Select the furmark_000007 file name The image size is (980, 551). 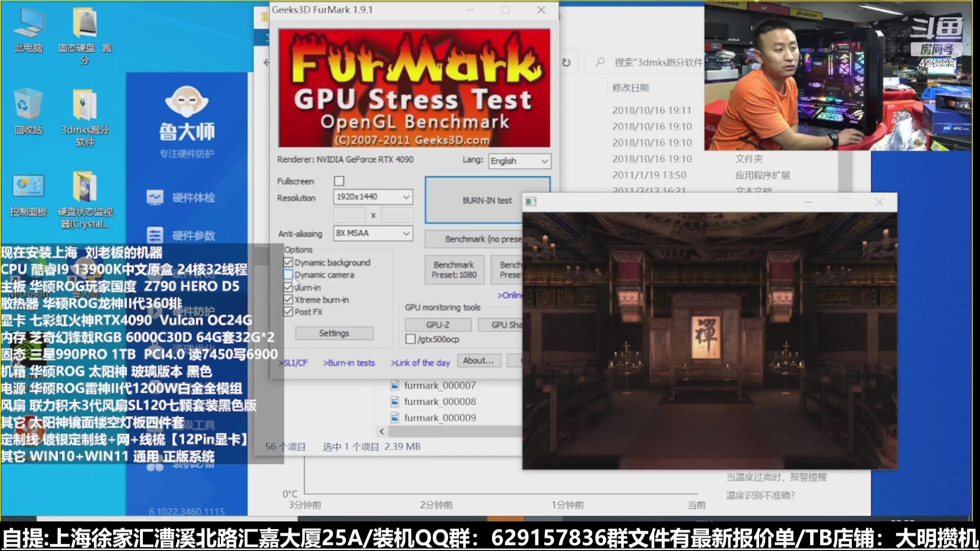click(440, 386)
